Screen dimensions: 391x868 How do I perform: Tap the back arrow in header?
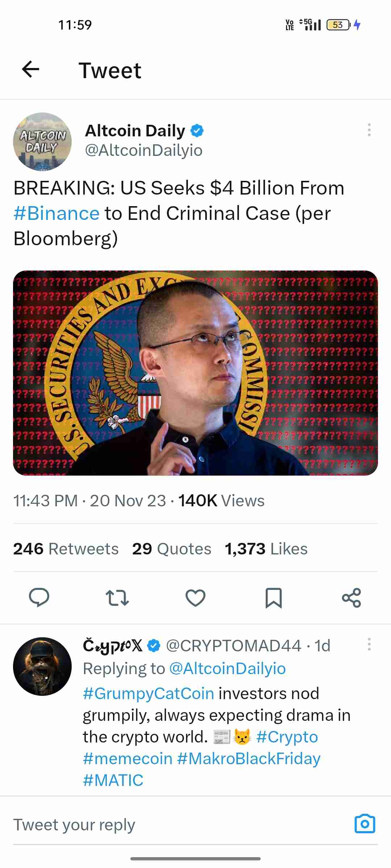tap(30, 69)
